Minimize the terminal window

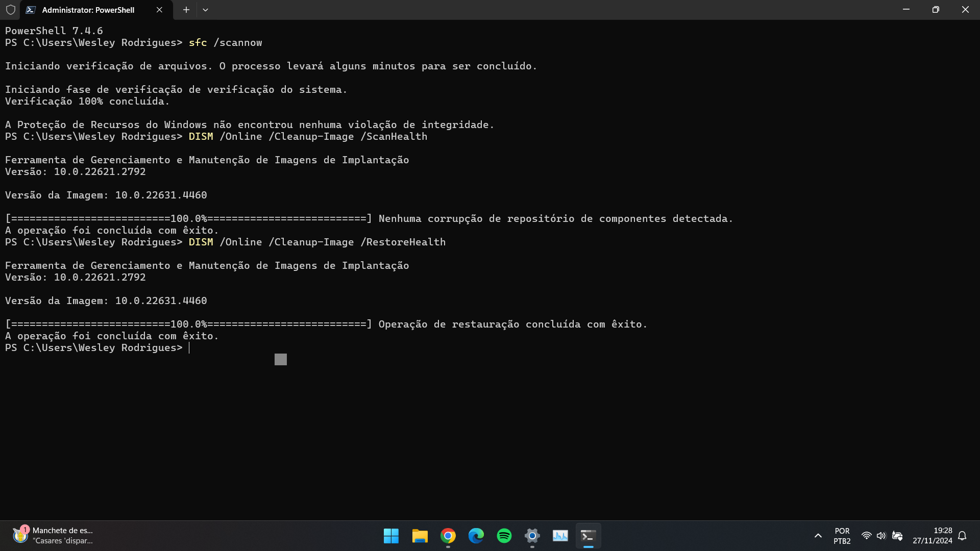pyautogui.click(x=906, y=10)
